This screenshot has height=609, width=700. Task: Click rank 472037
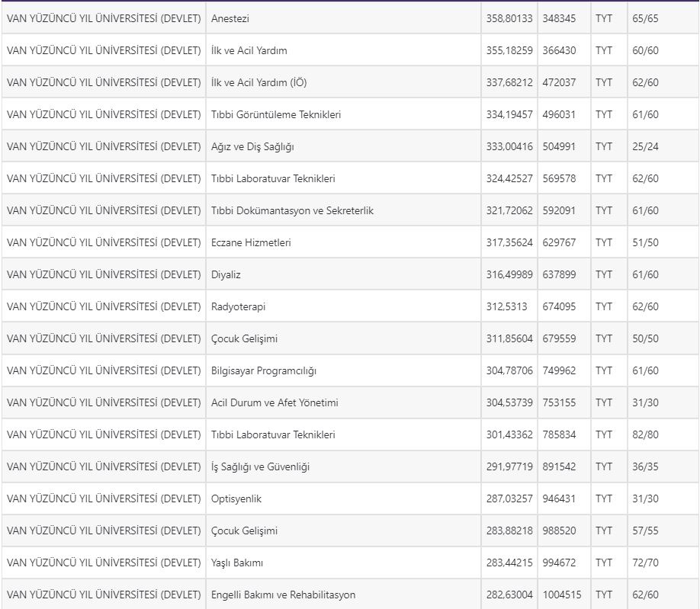click(x=559, y=82)
